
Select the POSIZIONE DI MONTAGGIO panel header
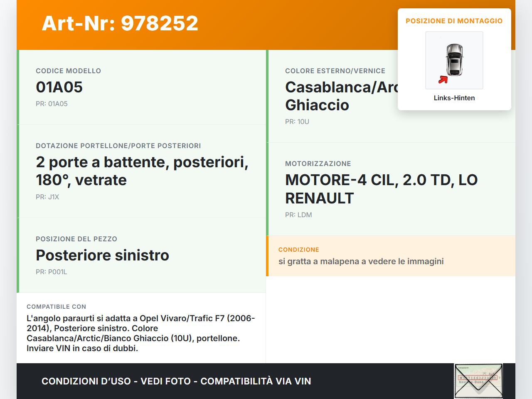tap(454, 21)
